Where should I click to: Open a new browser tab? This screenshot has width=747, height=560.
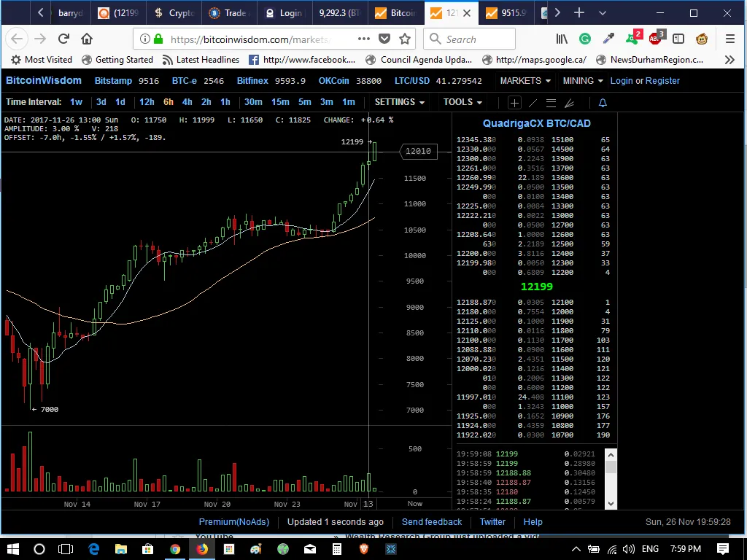tap(579, 13)
